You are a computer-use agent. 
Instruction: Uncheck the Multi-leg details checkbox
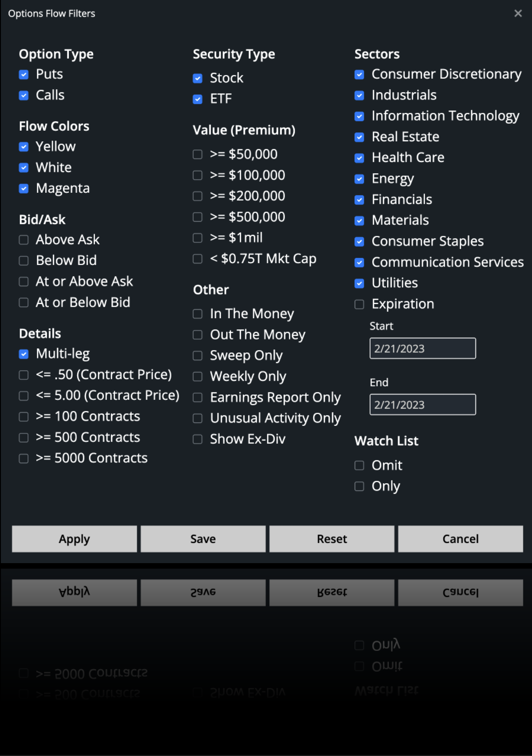pyautogui.click(x=24, y=354)
